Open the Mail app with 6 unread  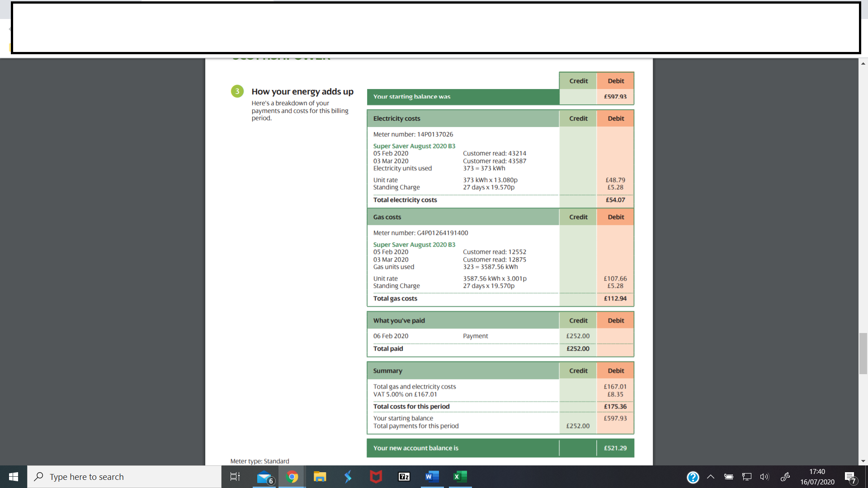[264, 477]
